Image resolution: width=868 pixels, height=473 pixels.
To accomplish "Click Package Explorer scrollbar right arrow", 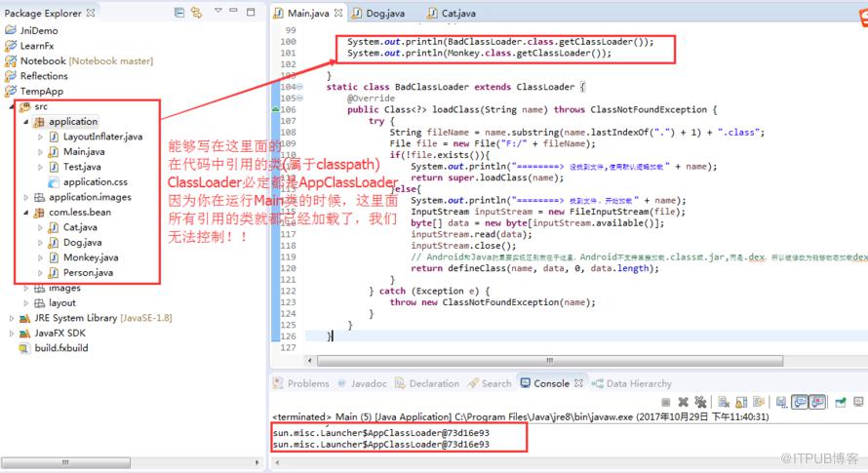I will [x=256, y=462].
